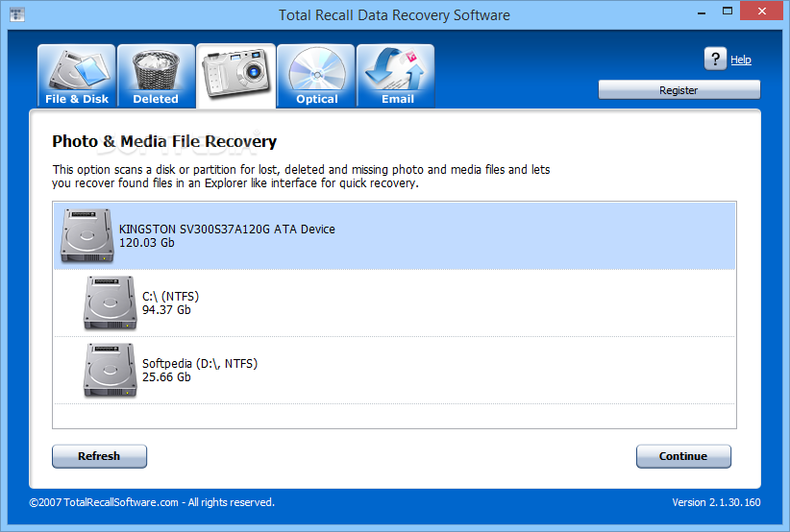
Task: Open the Help link
Action: pyautogui.click(x=741, y=60)
